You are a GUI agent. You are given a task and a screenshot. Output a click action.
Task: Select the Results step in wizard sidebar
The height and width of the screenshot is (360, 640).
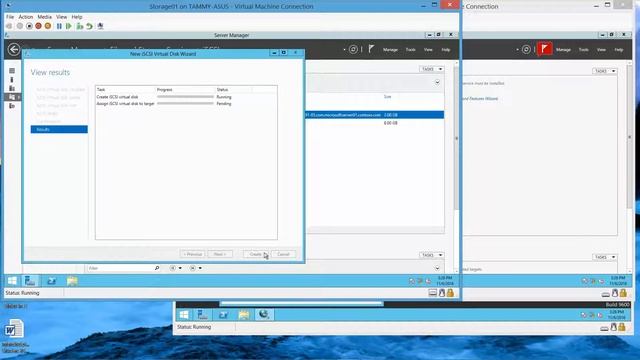[59, 129]
